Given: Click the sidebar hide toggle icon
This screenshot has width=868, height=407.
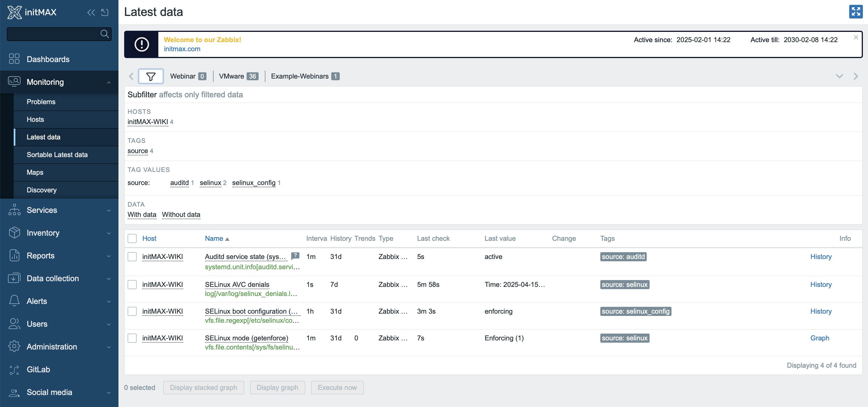Looking at the screenshot, I should tap(105, 13).
